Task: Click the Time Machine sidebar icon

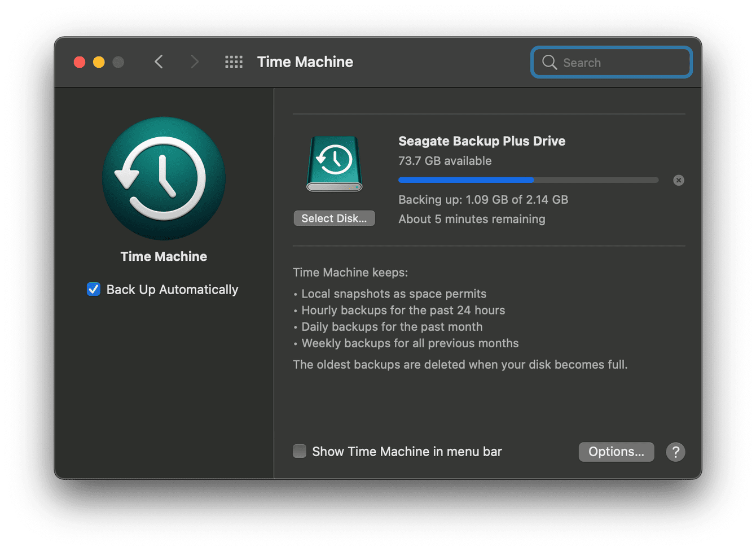Action: pyautogui.click(x=164, y=178)
